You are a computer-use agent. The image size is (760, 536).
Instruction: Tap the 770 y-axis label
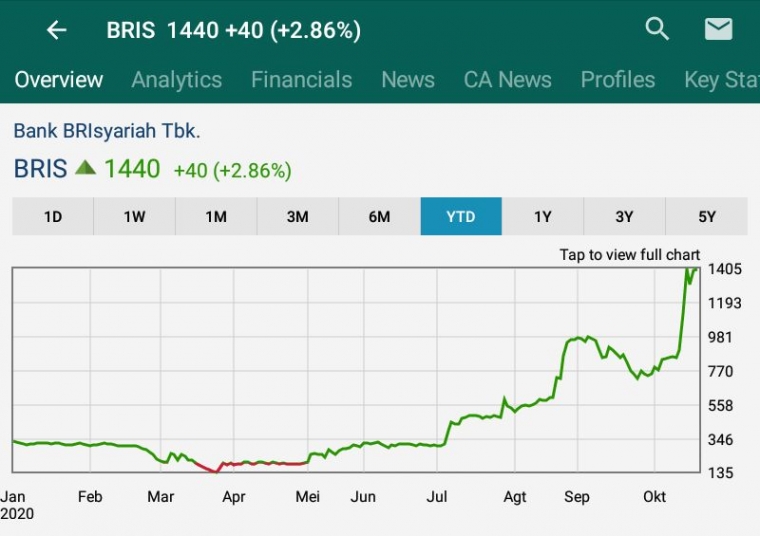(x=720, y=372)
